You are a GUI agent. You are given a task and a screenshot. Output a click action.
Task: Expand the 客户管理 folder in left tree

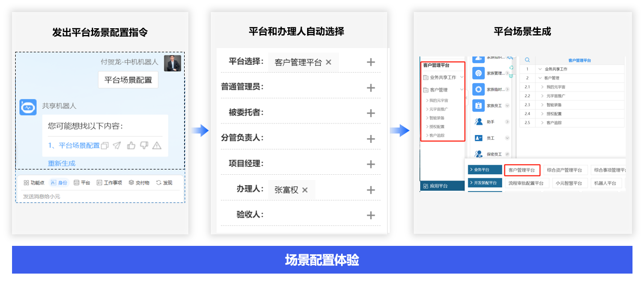point(462,89)
